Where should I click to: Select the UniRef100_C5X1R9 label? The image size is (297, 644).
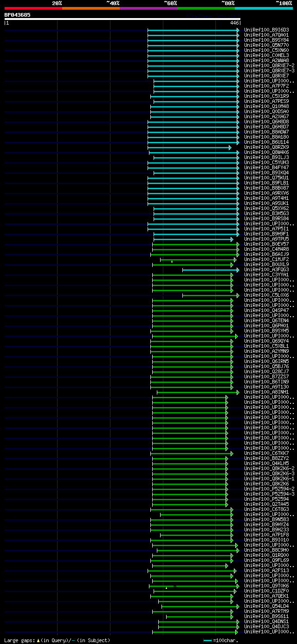click(266, 96)
